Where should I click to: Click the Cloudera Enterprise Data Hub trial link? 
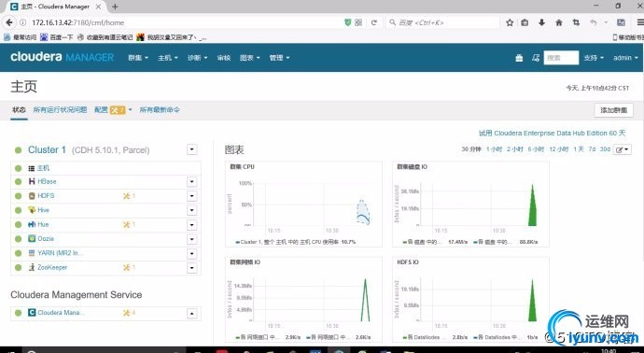click(x=552, y=134)
